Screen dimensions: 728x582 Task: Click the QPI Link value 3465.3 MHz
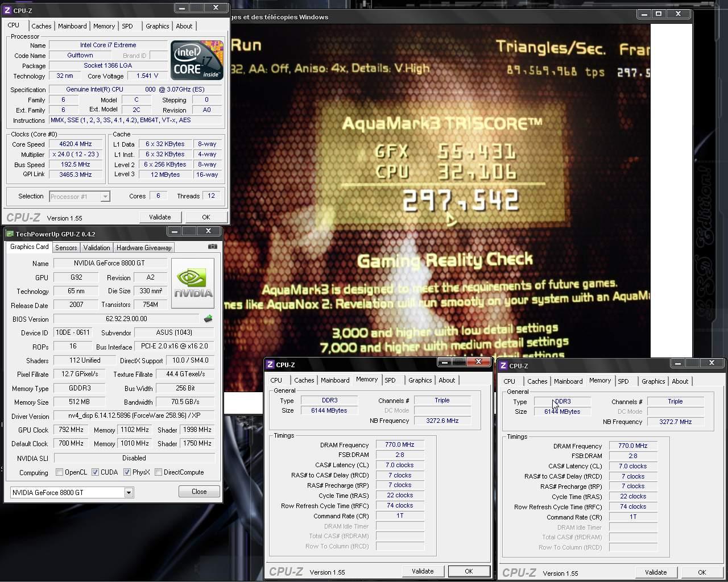click(76, 175)
